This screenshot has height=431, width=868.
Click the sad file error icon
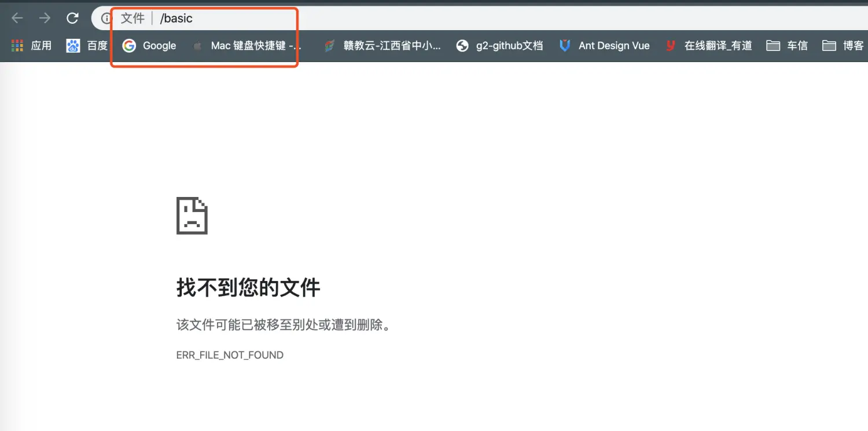coord(192,216)
